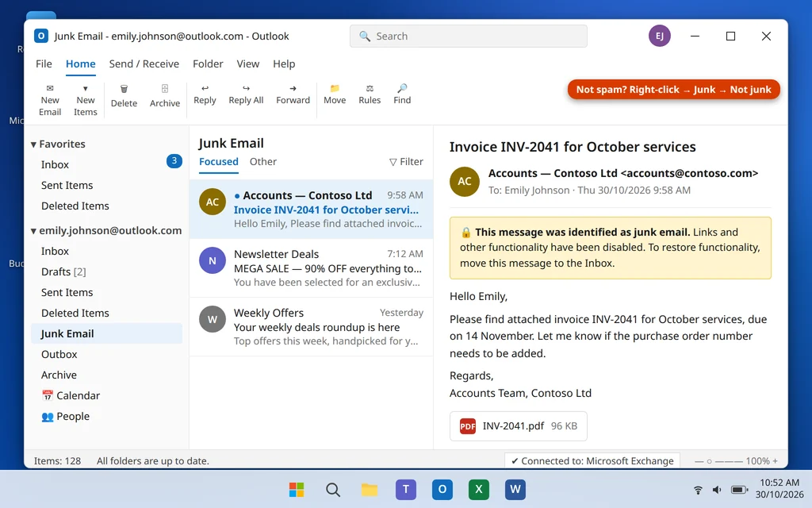Open the Folder tab

[x=208, y=63]
